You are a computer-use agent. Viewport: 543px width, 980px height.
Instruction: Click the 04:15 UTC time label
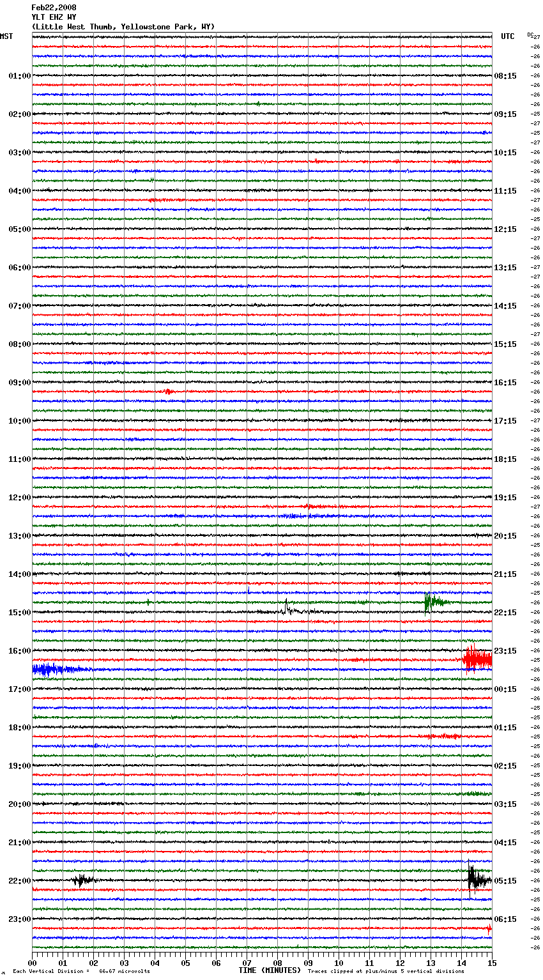pos(505,843)
